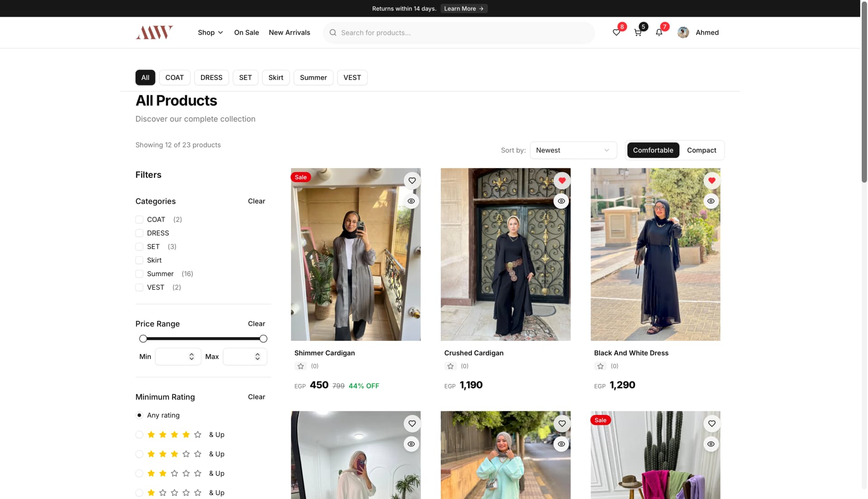Click heart on mint green outfit product
This screenshot has height=499, width=868.
pyautogui.click(x=562, y=424)
